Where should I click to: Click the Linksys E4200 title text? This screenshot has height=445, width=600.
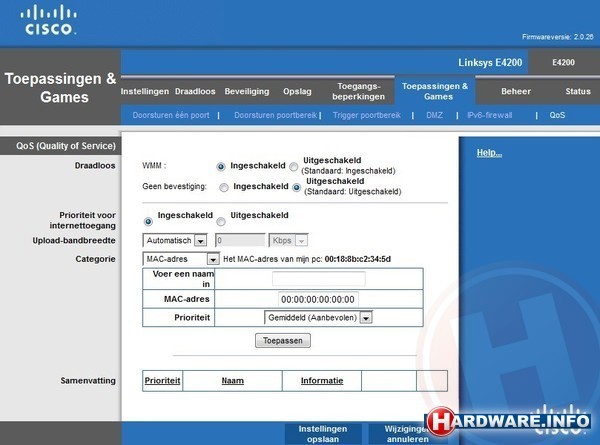pyautogui.click(x=490, y=62)
